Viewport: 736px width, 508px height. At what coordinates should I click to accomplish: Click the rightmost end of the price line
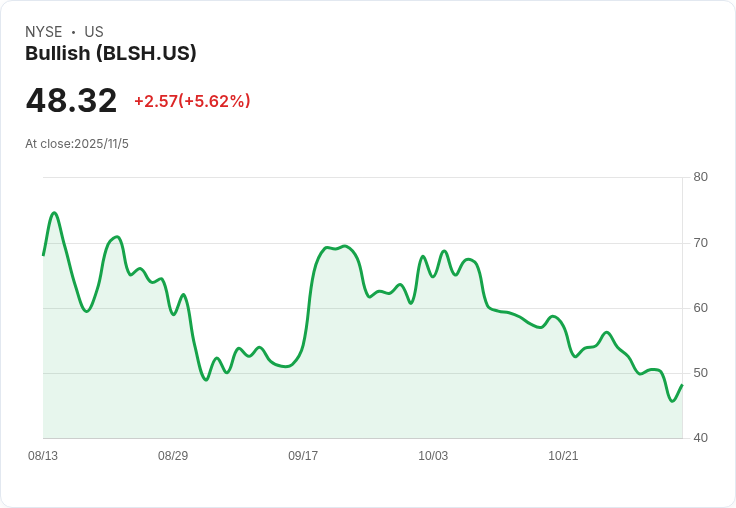coord(682,385)
